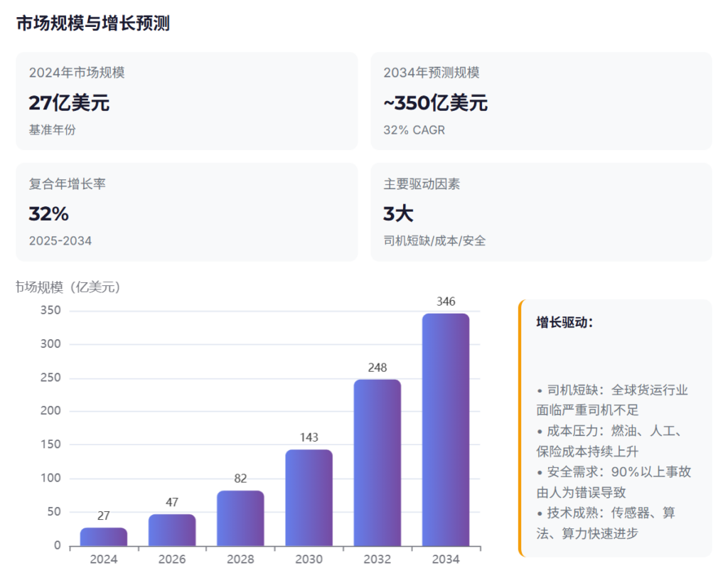The width and height of the screenshot is (728, 586).
Task: Select the tallest 2034 bar
Action: pyautogui.click(x=446, y=430)
